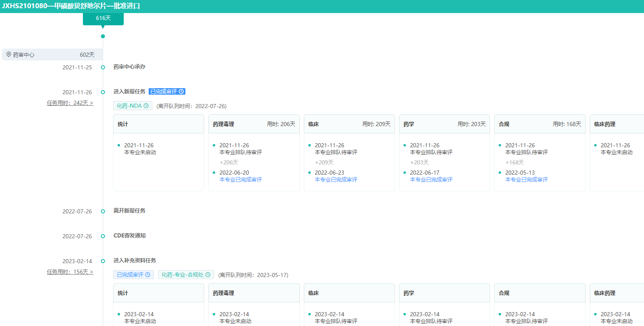Screen dimensions: 644x326
Task: Open 本专业已完成审评 link under 临床
Action: [336, 180]
